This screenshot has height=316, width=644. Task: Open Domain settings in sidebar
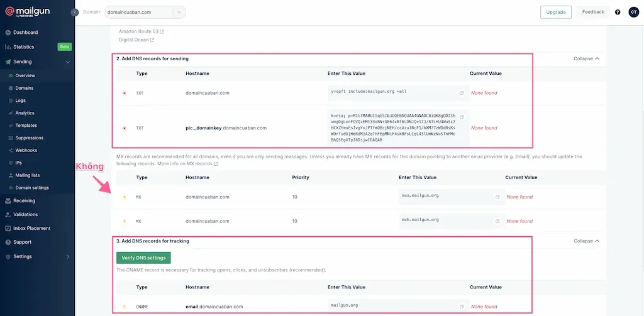coord(32,188)
